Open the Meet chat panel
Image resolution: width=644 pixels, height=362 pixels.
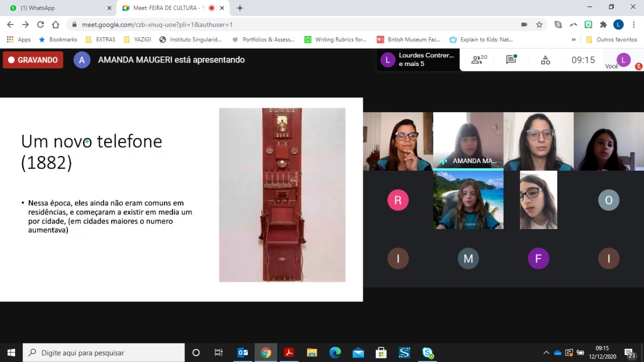511,60
